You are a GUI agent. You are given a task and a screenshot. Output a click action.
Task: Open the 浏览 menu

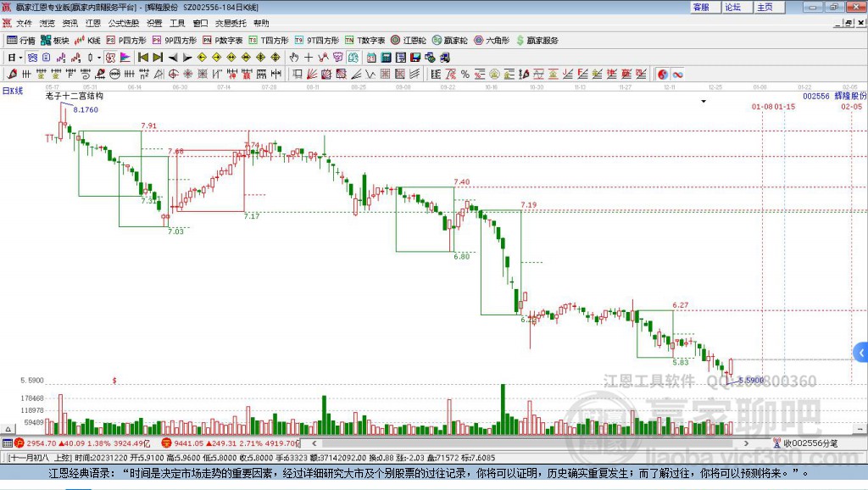pyautogui.click(x=47, y=23)
